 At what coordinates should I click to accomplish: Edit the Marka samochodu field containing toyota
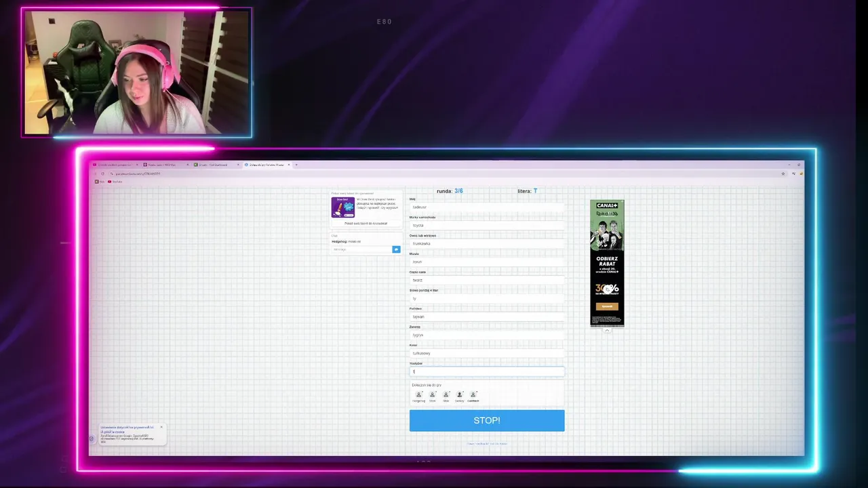tap(487, 225)
